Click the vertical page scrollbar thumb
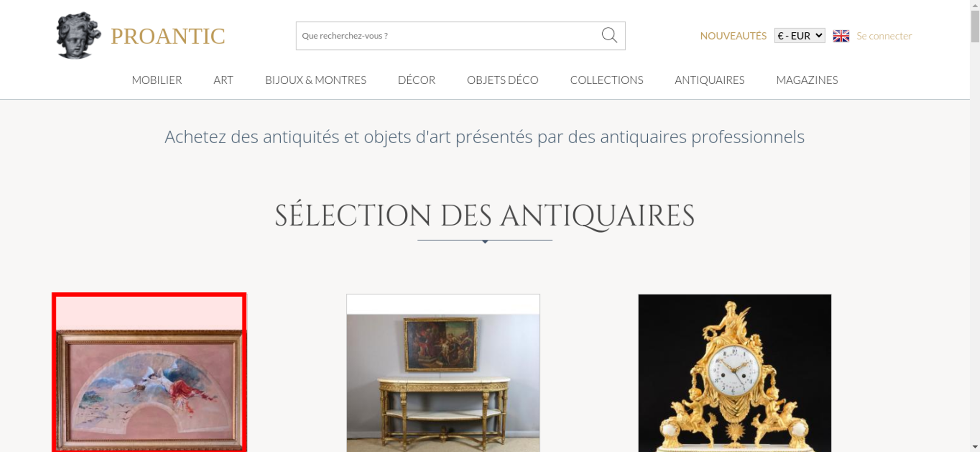980x452 pixels. [x=975, y=26]
